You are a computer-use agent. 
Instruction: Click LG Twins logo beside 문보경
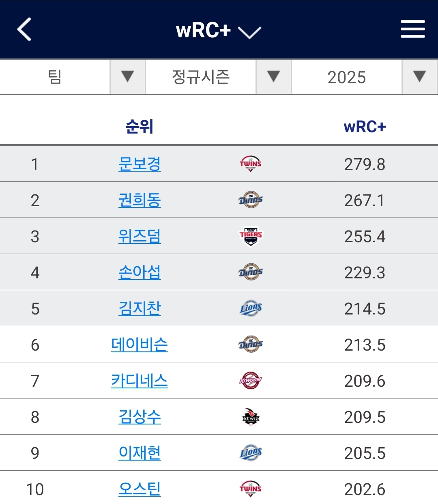(x=251, y=164)
